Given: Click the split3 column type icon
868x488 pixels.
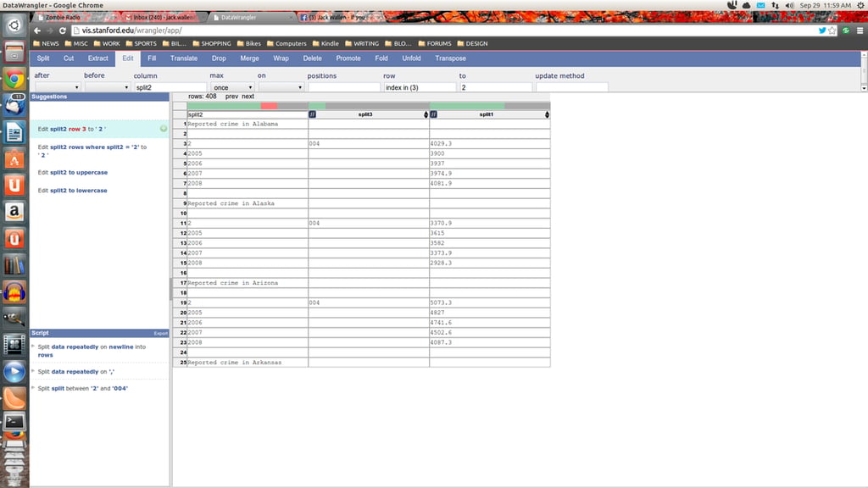Looking at the screenshot, I should [312, 114].
